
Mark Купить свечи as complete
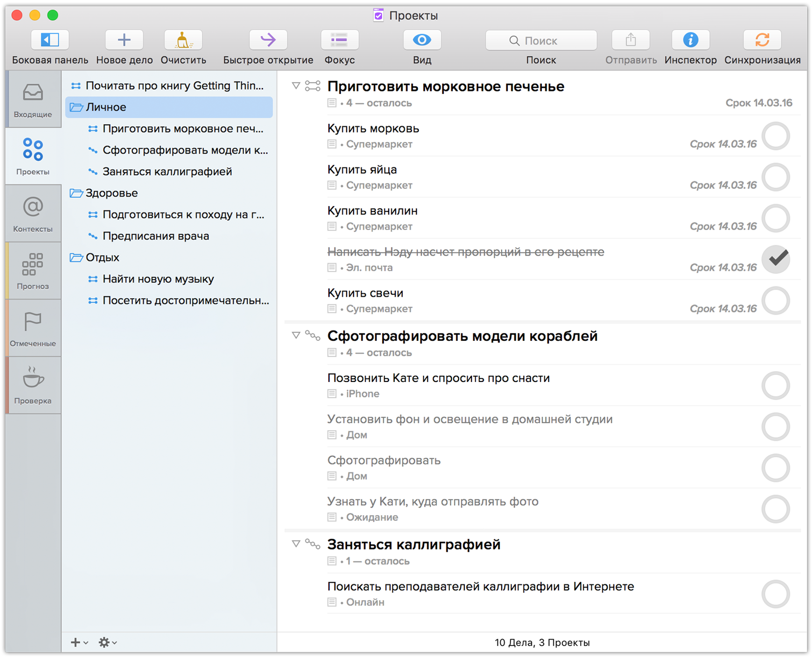[776, 300]
